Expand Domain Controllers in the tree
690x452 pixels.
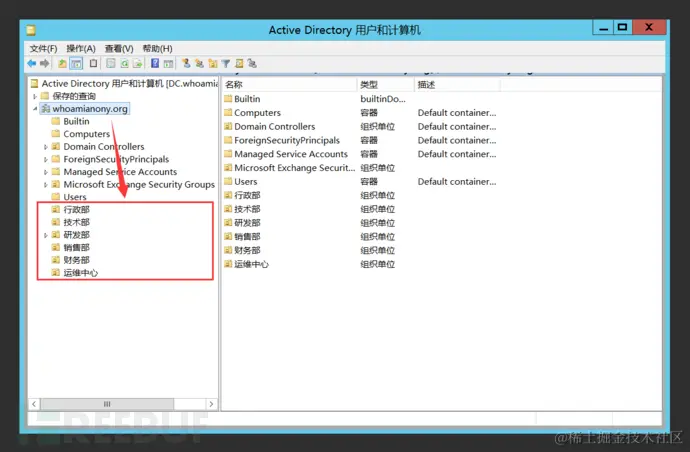pos(45,147)
